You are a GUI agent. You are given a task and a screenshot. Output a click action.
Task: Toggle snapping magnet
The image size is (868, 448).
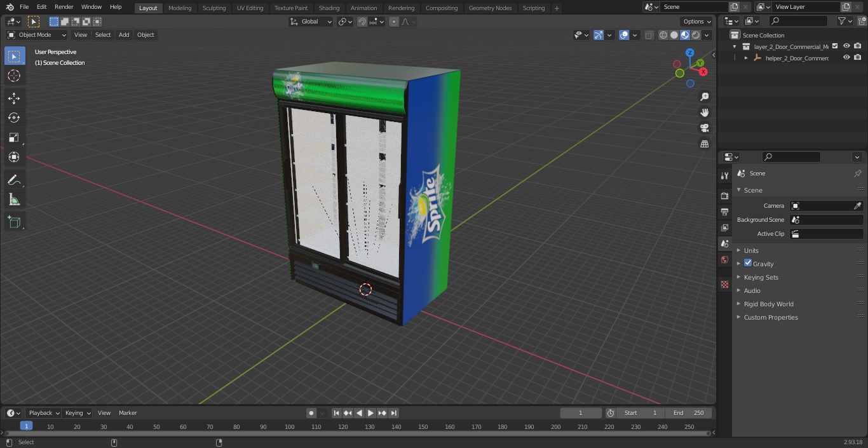click(362, 22)
